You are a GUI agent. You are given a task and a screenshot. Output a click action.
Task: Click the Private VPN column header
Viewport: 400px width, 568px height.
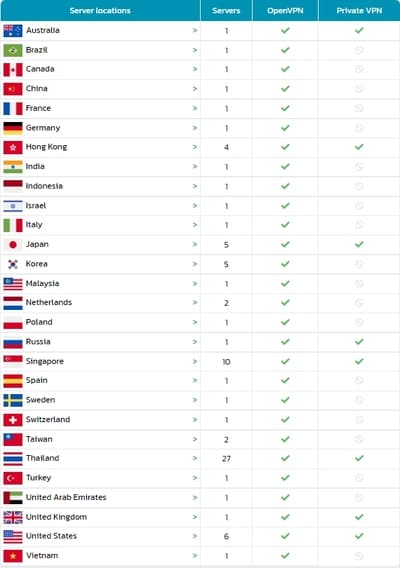359,11
